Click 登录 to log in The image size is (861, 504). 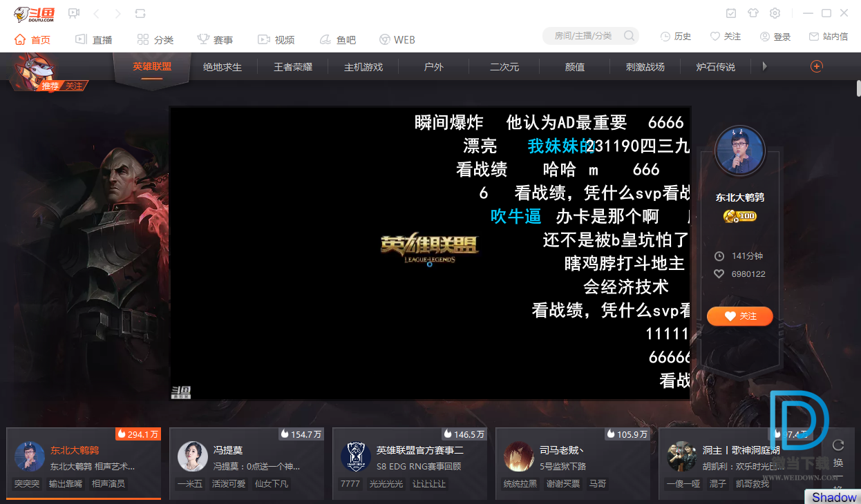pyautogui.click(x=775, y=37)
